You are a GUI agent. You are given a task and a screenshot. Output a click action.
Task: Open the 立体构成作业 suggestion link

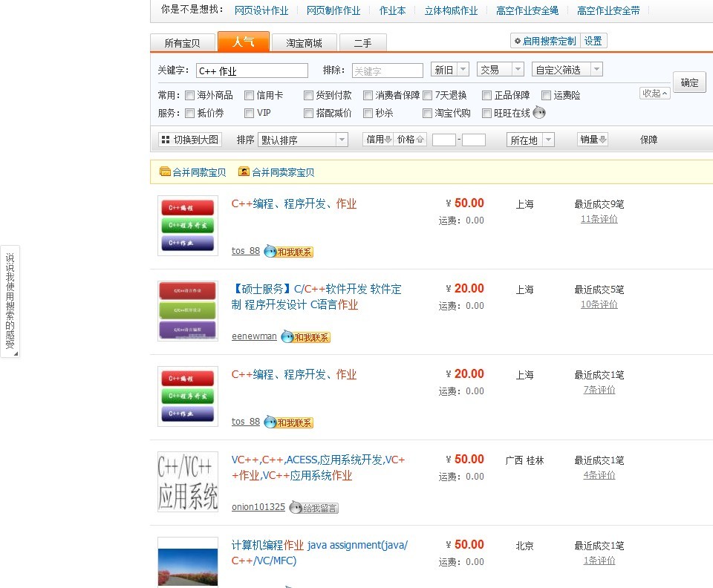(x=451, y=10)
